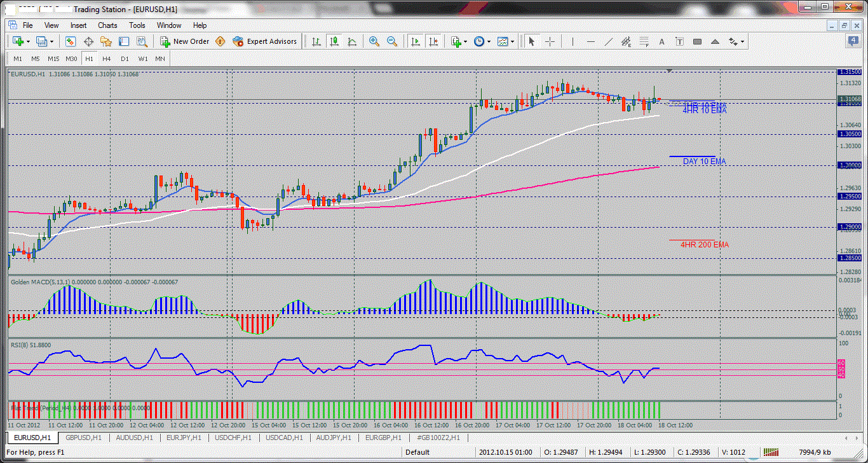Click the chart shift triangle marker
The height and width of the screenshot is (463, 868).
coord(669,70)
